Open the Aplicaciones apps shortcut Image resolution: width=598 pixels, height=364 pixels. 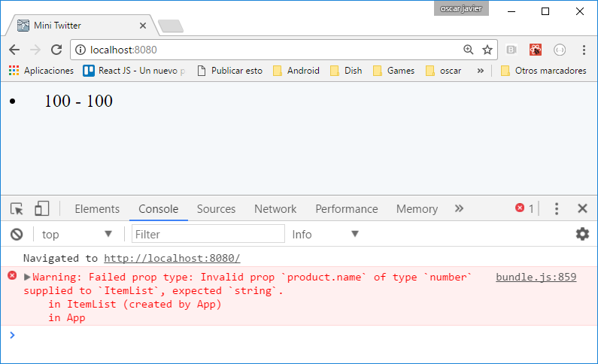(x=41, y=71)
